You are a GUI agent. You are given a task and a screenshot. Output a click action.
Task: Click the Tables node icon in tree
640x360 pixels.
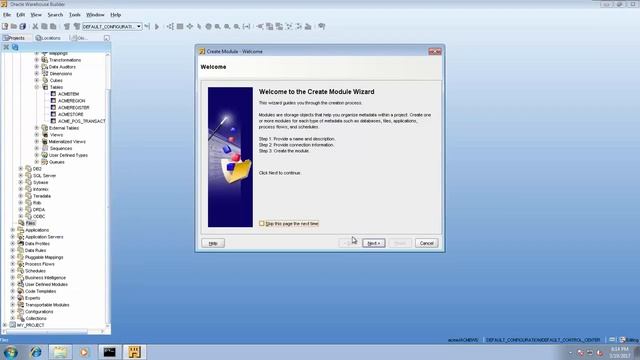point(45,87)
